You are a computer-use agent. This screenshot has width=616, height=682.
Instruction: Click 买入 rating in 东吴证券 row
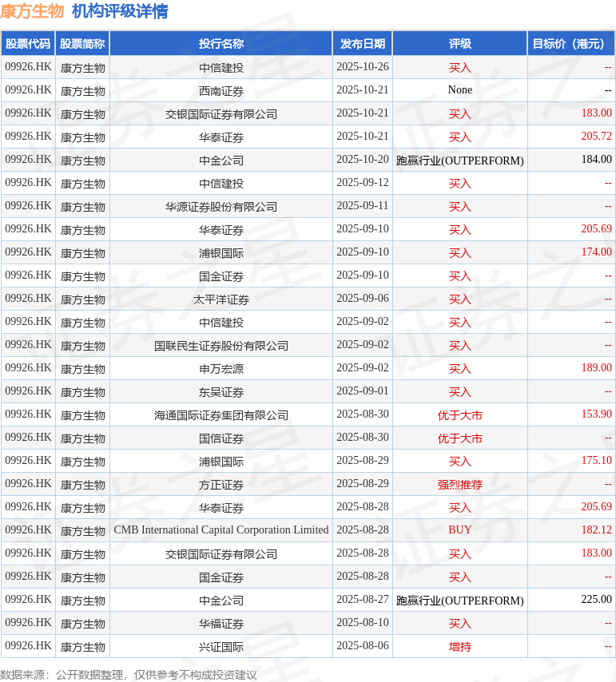(460, 392)
